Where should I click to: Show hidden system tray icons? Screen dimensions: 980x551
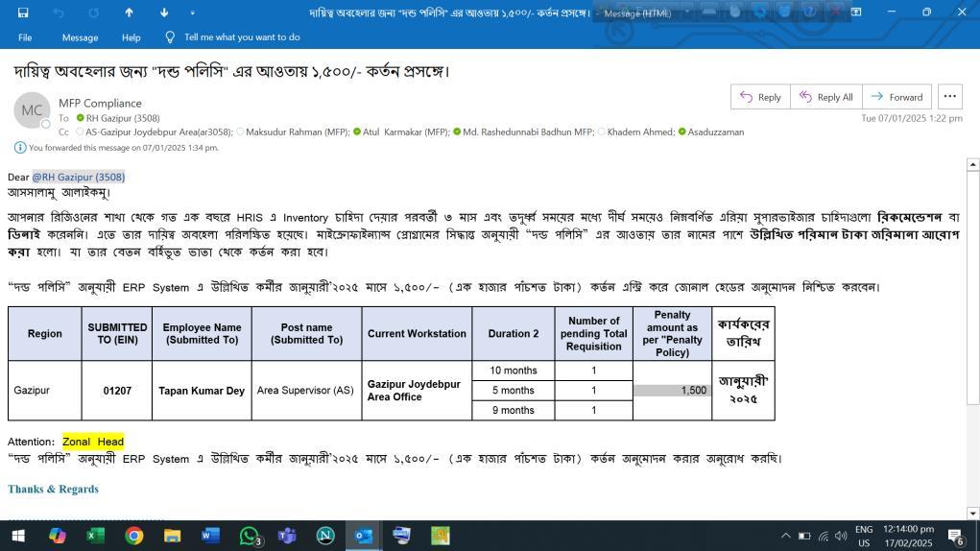[x=785, y=536]
